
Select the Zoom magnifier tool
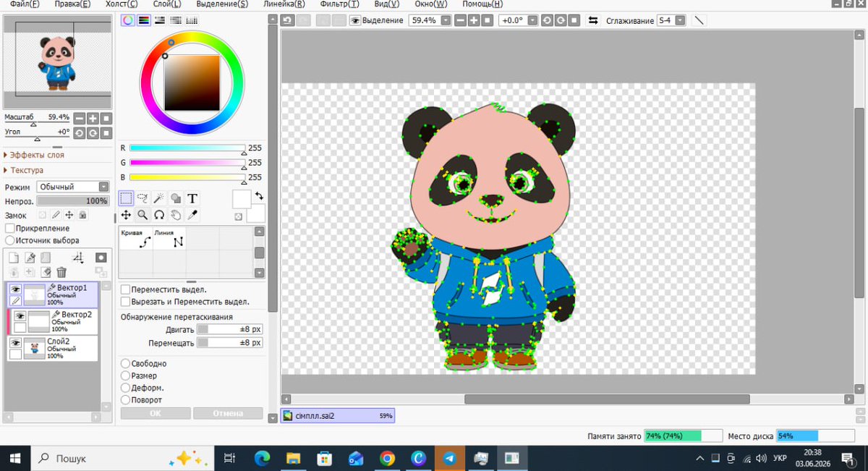click(x=142, y=215)
